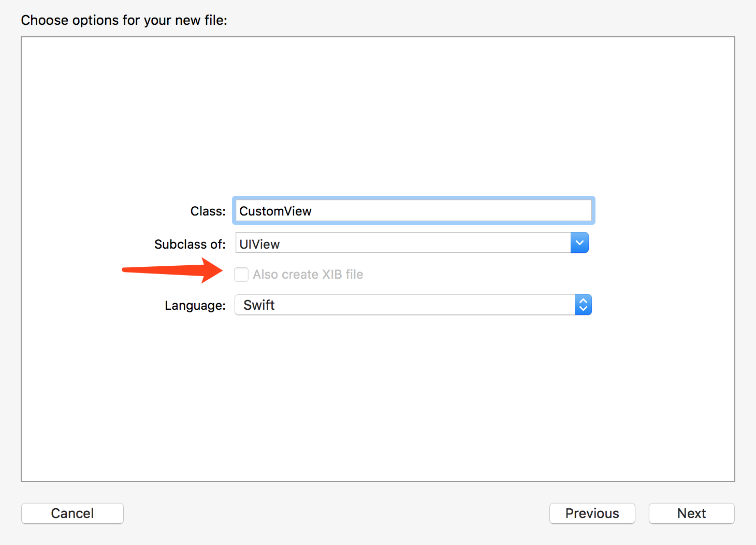Click the Language popup up-down arrows
This screenshot has width=756, height=545.
tap(583, 305)
